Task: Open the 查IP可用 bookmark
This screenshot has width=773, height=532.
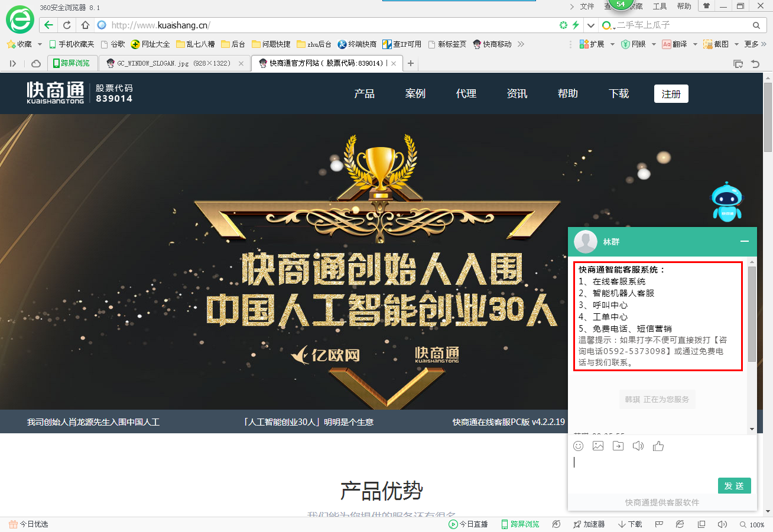Action: tap(402, 44)
